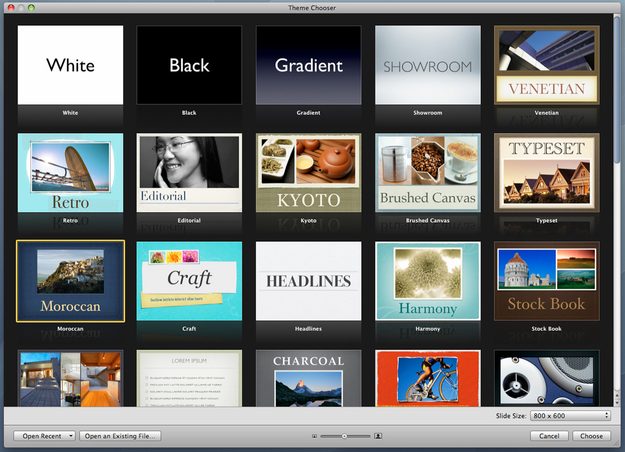Select the Retro theme thumbnail
This screenshot has height=452, width=625.
[70, 173]
